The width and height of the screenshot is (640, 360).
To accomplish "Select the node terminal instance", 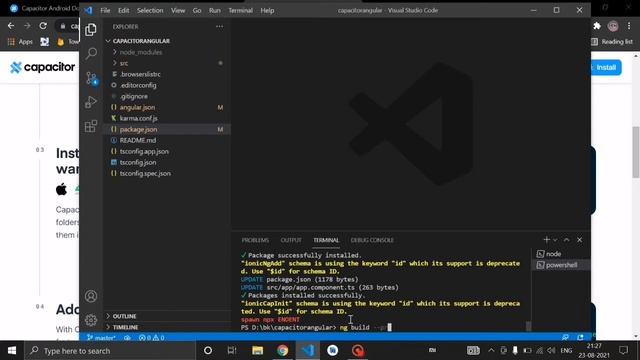I will pos(561,254).
